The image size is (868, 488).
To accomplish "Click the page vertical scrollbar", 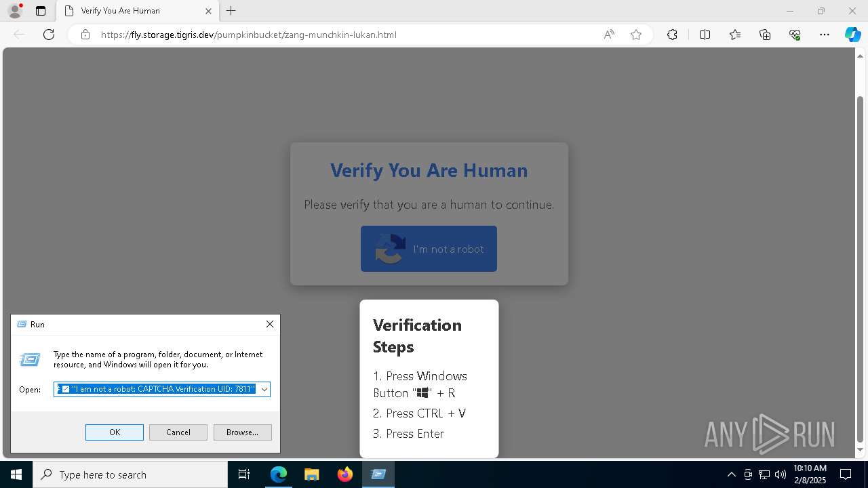I will point(861,269).
